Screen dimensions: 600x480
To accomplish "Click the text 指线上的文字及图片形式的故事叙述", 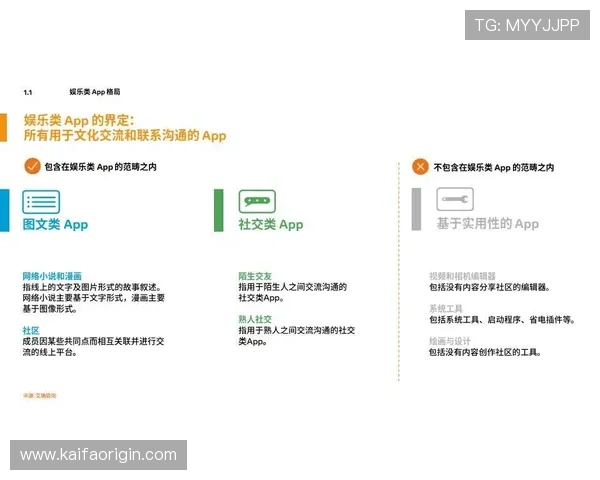I will [92, 287].
